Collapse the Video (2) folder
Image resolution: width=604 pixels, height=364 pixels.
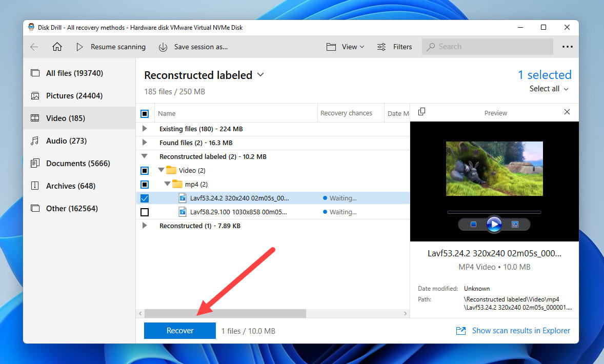pos(162,170)
